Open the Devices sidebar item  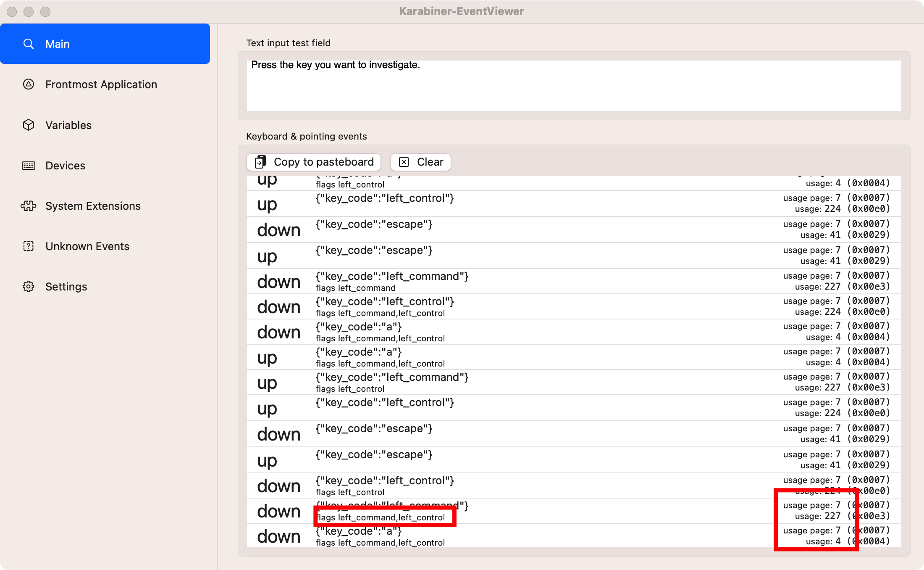coord(65,166)
